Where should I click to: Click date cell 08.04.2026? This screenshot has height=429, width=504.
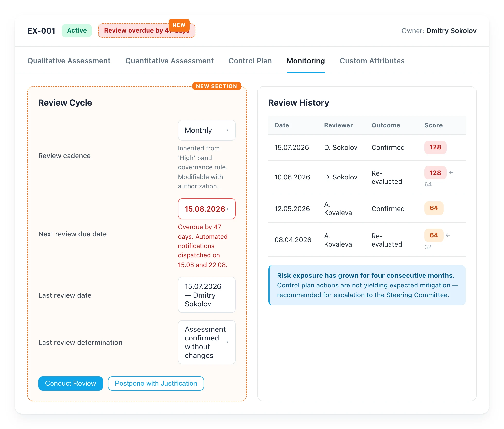click(293, 240)
